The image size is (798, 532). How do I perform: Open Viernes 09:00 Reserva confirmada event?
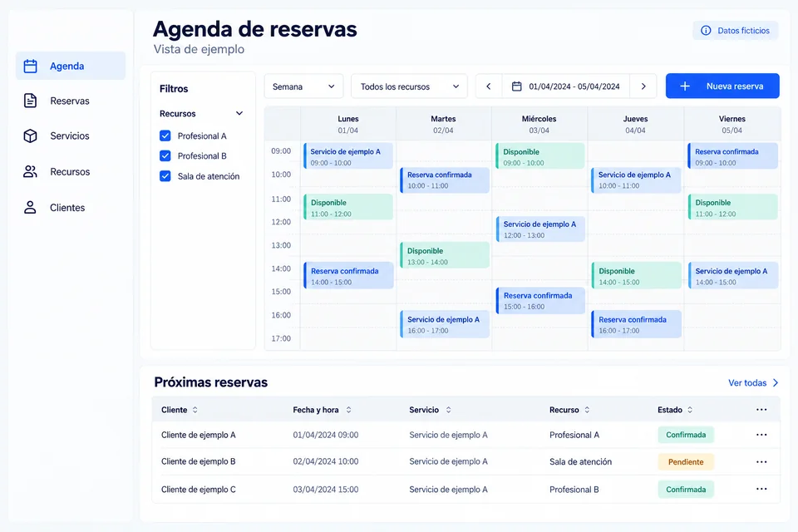(x=733, y=156)
